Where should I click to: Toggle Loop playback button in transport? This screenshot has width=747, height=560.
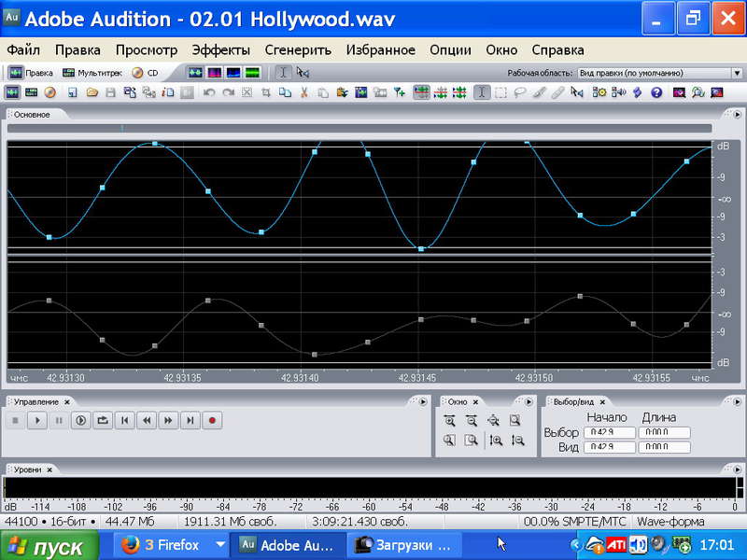(103, 421)
